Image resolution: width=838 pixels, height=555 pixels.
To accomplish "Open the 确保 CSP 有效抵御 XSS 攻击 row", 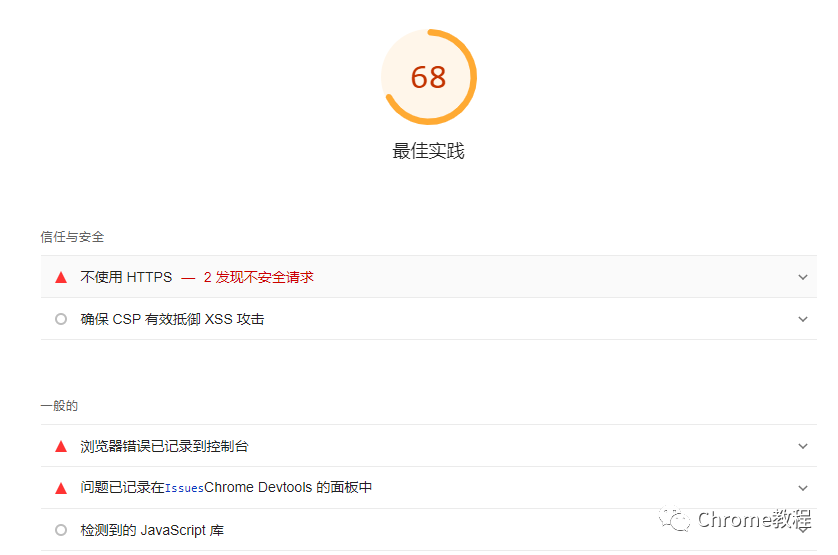I will (x=429, y=319).
